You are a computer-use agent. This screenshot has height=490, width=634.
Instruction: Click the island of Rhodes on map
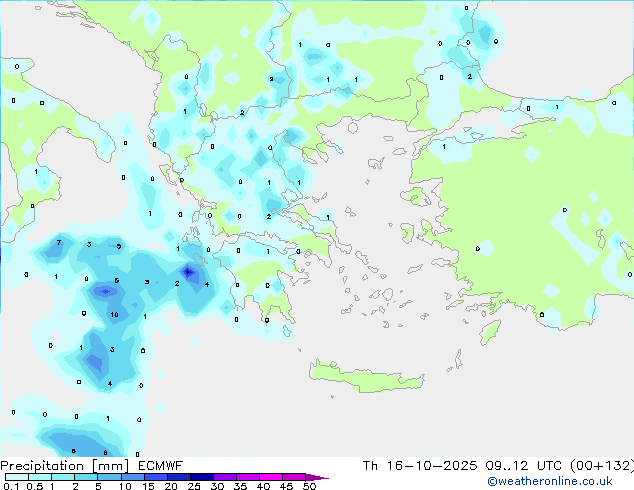490,332
